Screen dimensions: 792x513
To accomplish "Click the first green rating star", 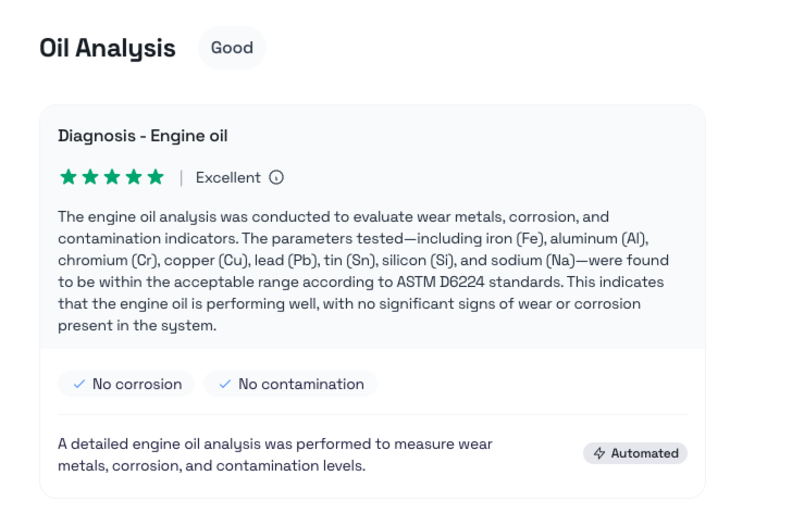I will 68,177.
